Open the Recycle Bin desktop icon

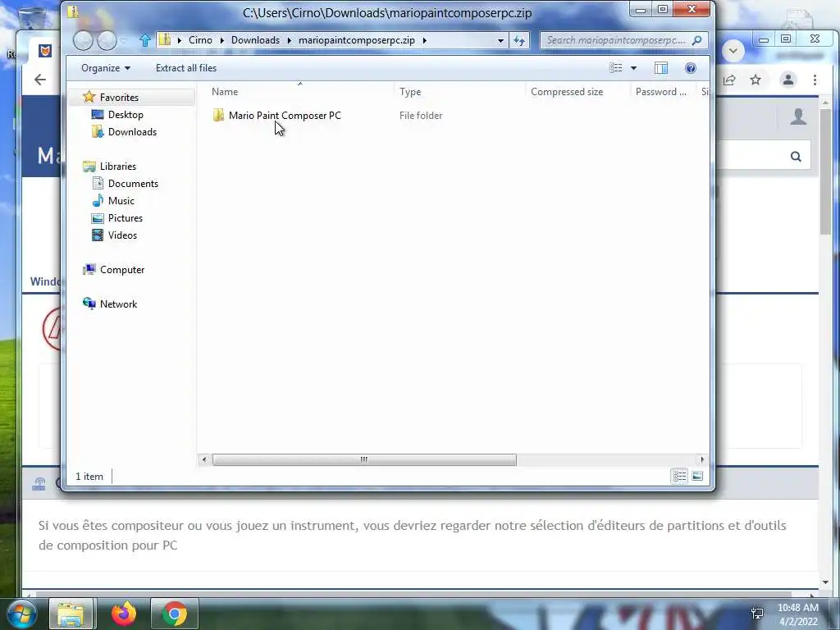tap(32, 16)
